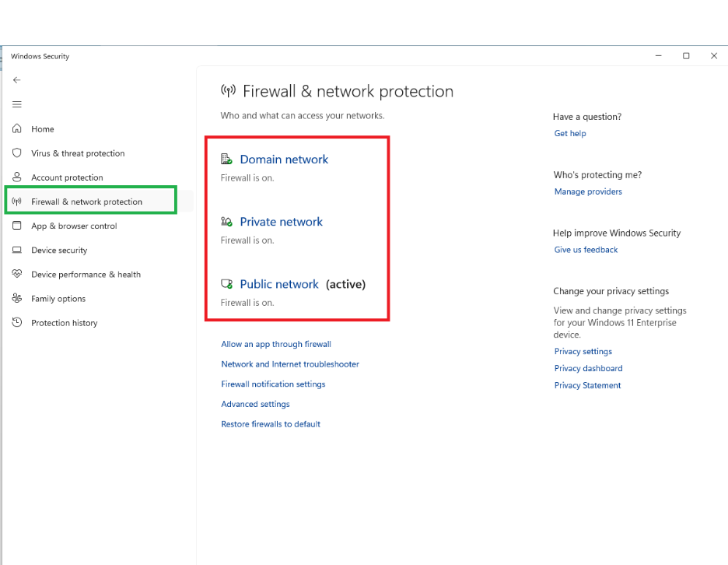Click the Public network icon

(227, 283)
